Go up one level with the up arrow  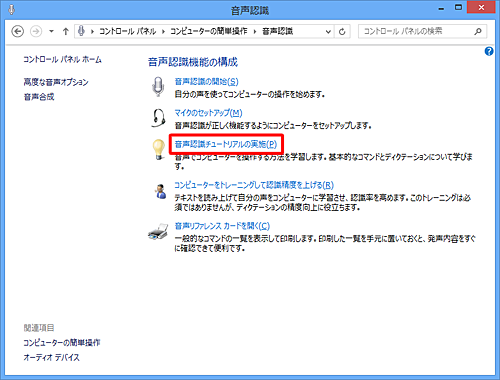click(x=66, y=31)
